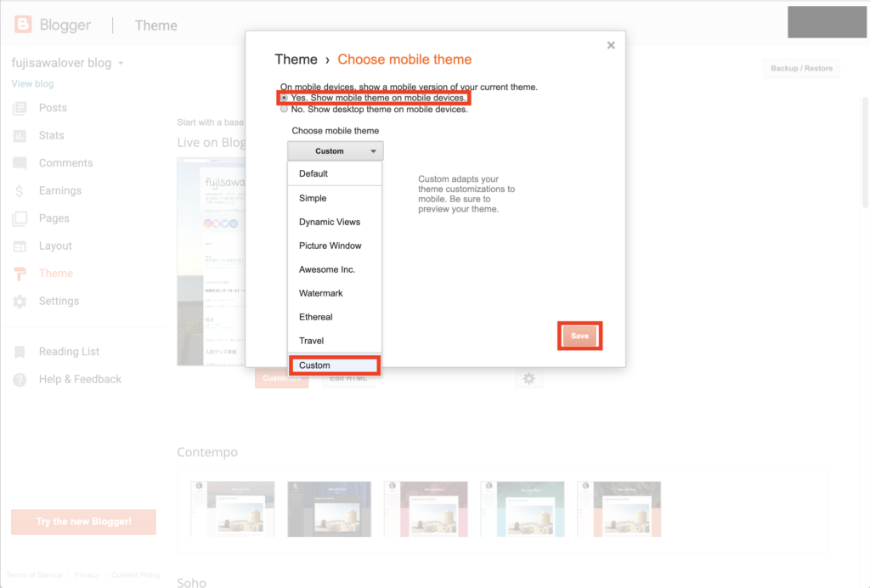Click the live blog preview thumbnail
870x588 pixels.
[212, 262]
